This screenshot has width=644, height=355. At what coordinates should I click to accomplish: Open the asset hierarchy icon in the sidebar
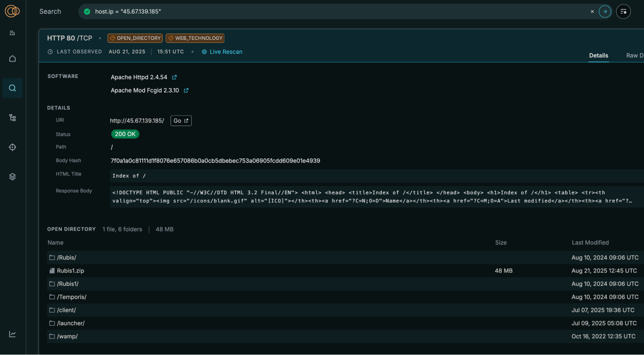12,118
